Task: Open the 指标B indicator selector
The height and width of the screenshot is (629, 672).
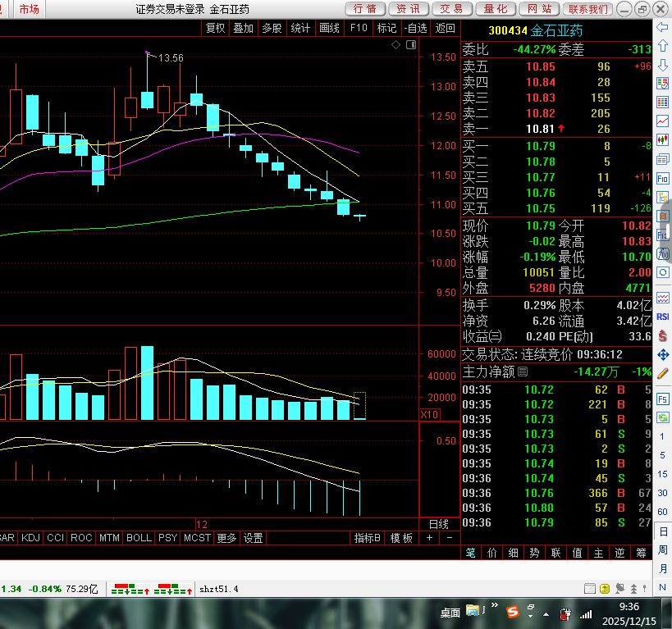Action: (x=368, y=538)
